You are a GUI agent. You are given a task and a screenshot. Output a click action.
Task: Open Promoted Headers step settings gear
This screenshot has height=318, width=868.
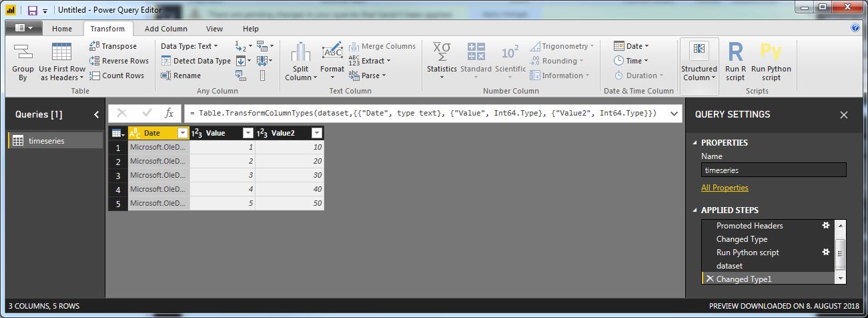(x=826, y=226)
